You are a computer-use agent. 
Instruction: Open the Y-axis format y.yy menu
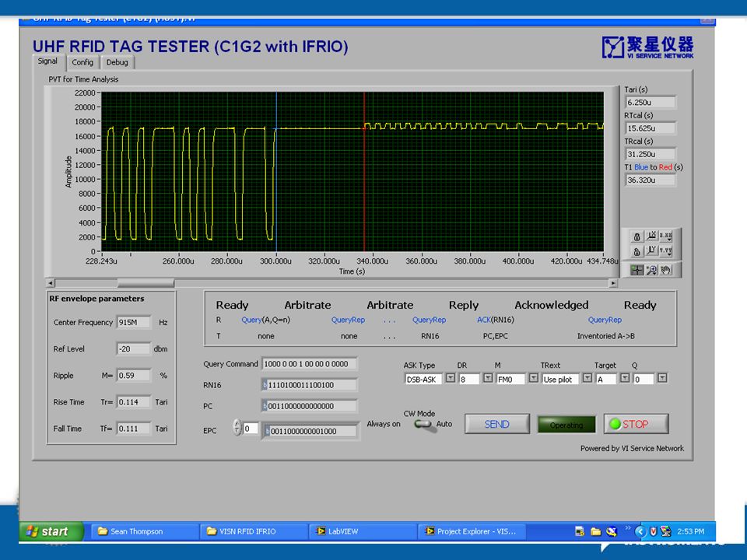(665, 250)
